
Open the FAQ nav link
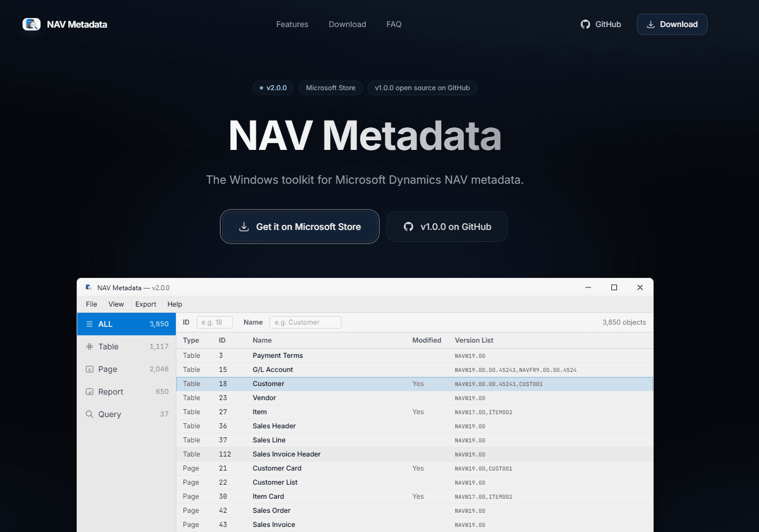click(x=394, y=24)
